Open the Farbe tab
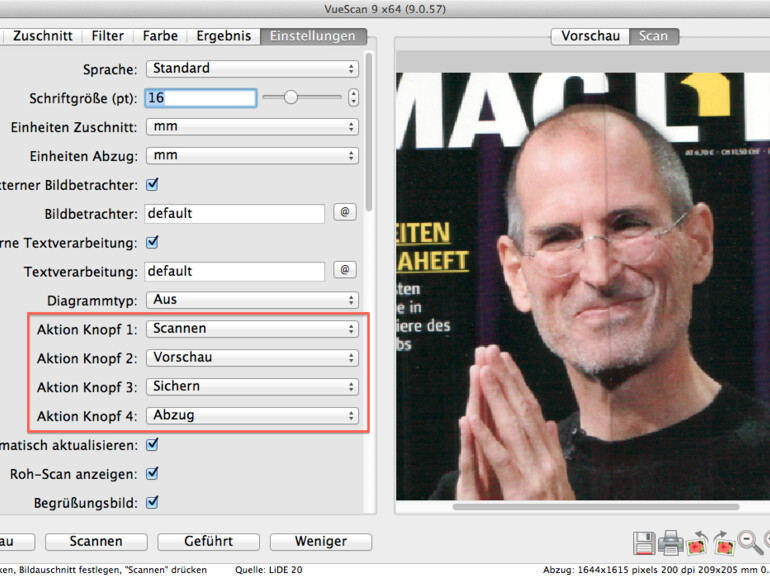770x578 pixels. pos(160,36)
